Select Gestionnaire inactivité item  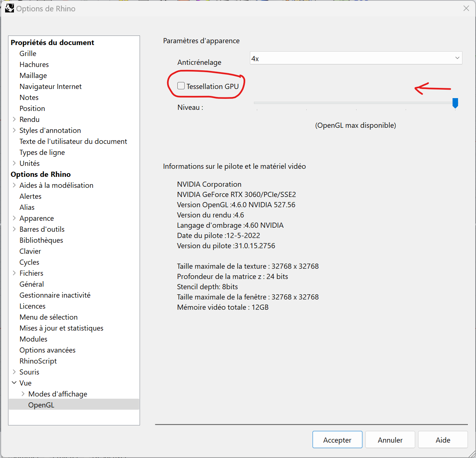55,295
